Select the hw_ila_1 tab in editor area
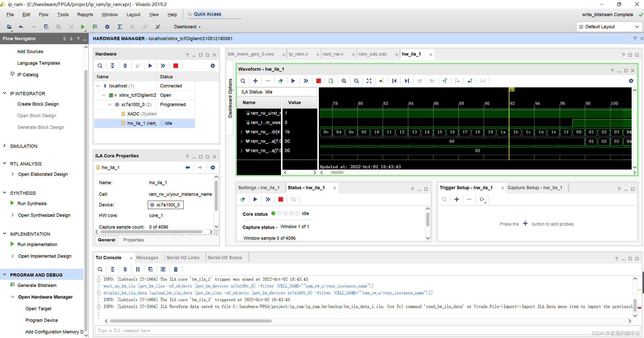644x338 pixels. coord(411,54)
